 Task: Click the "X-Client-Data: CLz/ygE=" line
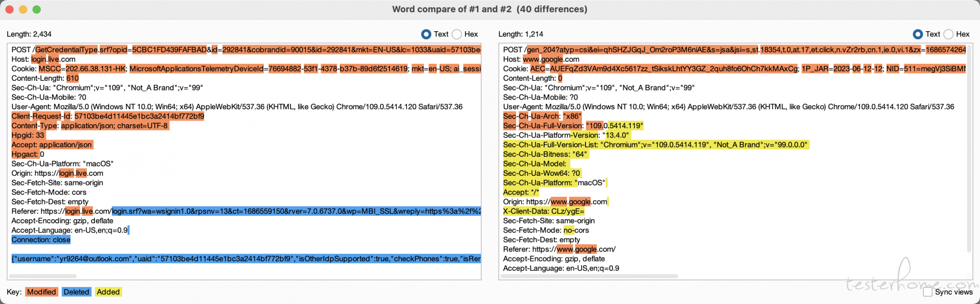[x=544, y=211]
